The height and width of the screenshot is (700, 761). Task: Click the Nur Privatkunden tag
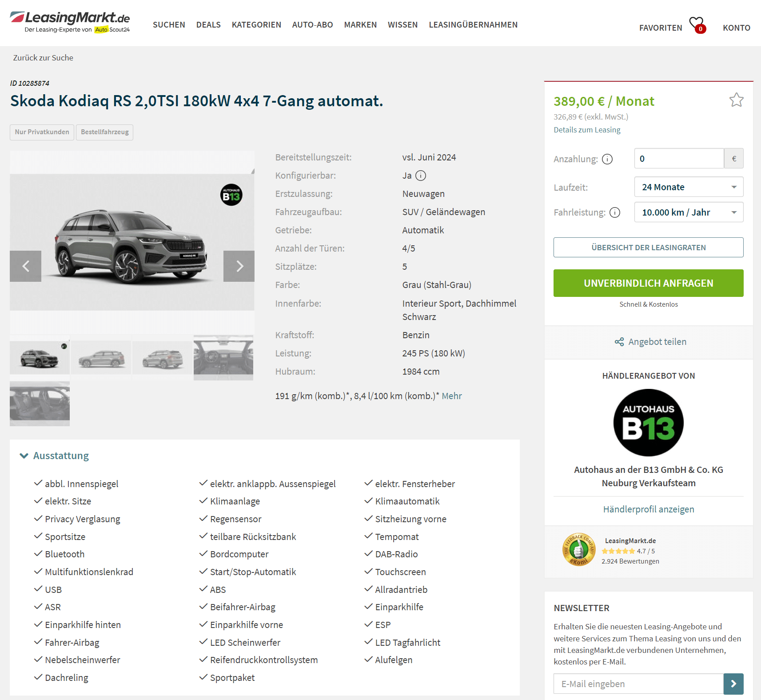(42, 132)
